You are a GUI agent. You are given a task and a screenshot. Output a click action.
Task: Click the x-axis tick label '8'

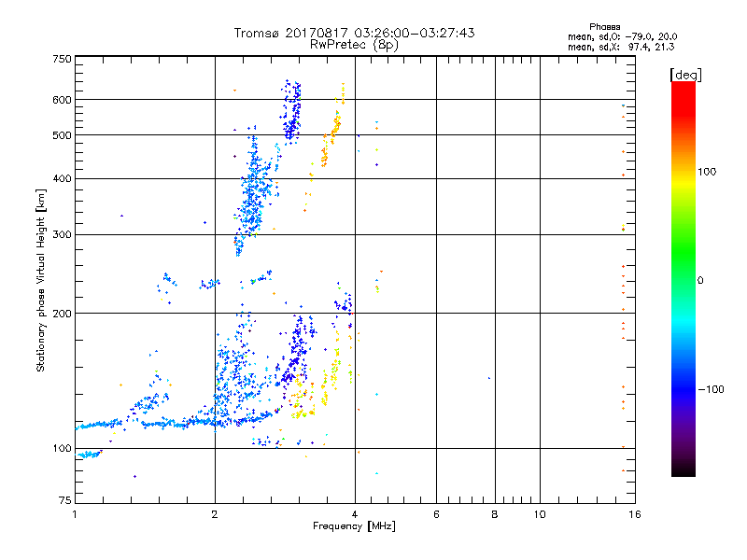495,514
